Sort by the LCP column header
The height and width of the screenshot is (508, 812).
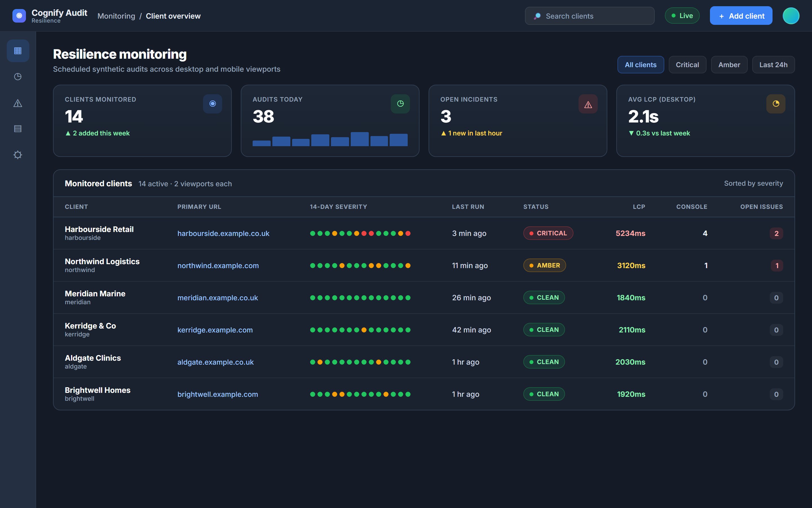coord(639,207)
